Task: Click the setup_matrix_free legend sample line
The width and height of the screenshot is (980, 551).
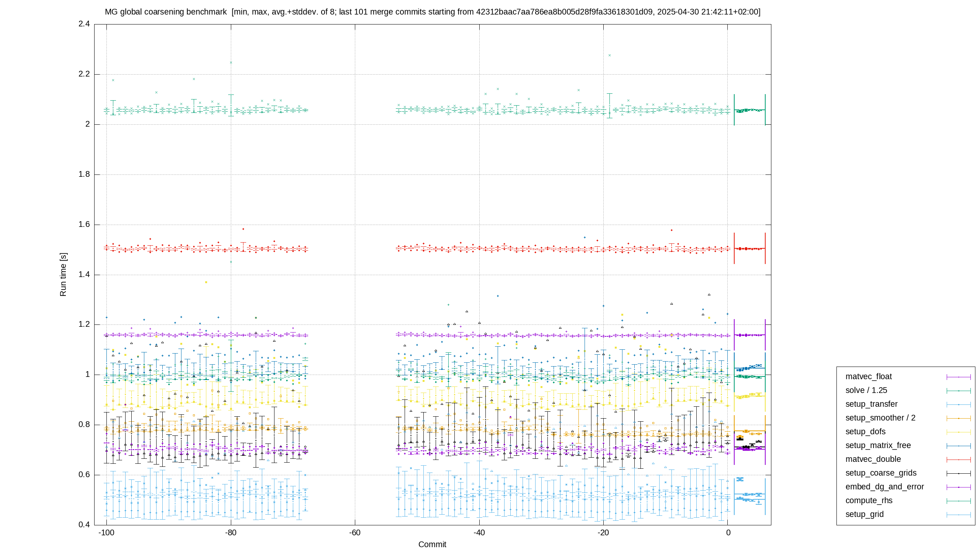Action: [x=959, y=446]
